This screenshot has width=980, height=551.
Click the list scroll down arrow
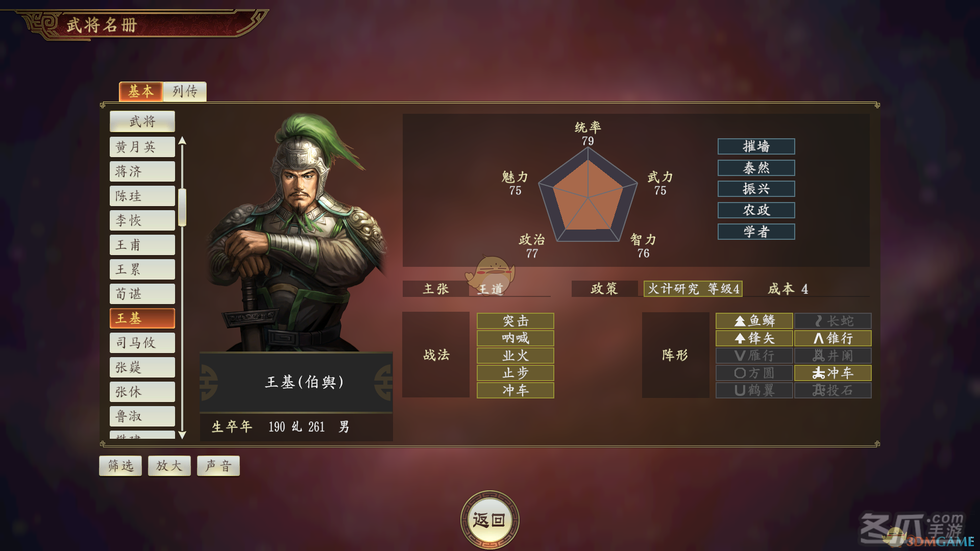coord(182,435)
